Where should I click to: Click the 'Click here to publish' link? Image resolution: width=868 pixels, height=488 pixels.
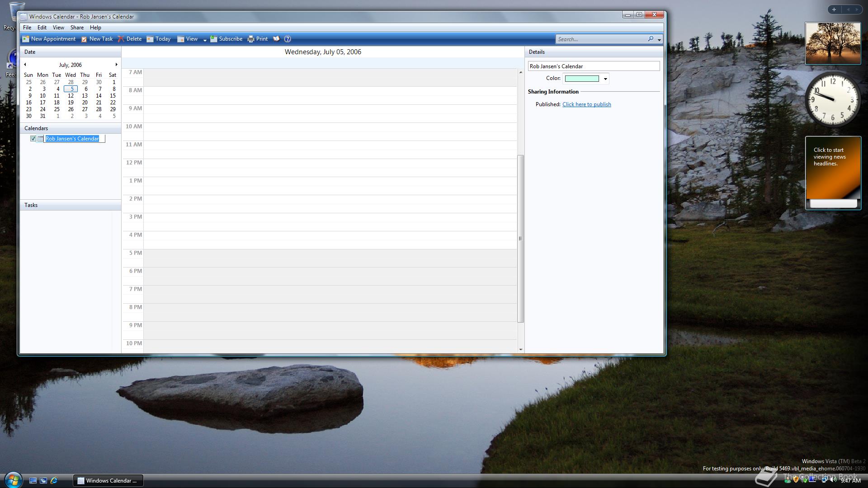[586, 104]
